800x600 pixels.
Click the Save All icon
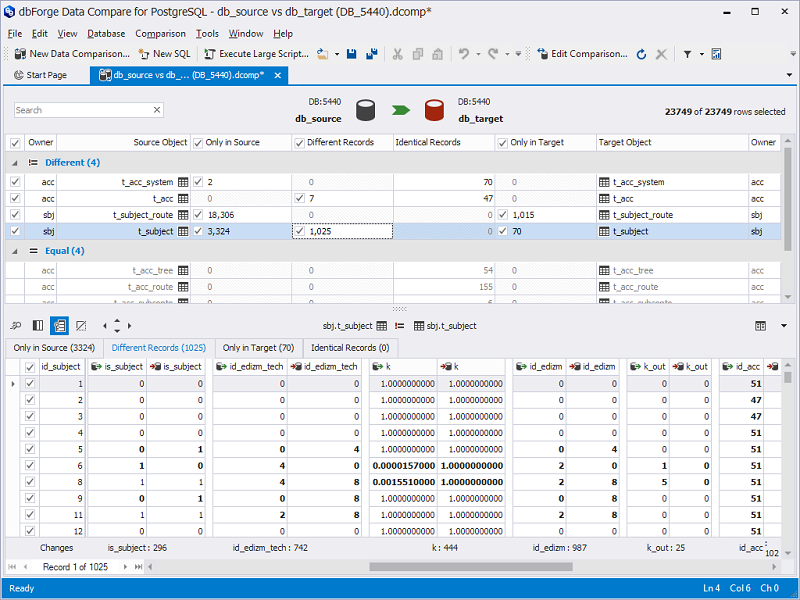pyautogui.click(x=372, y=54)
